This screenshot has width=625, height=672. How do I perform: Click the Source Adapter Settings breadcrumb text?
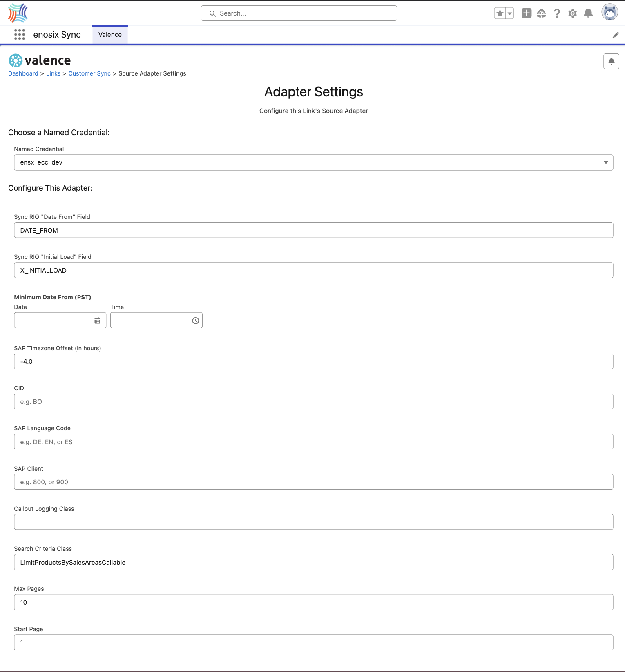point(152,73)
